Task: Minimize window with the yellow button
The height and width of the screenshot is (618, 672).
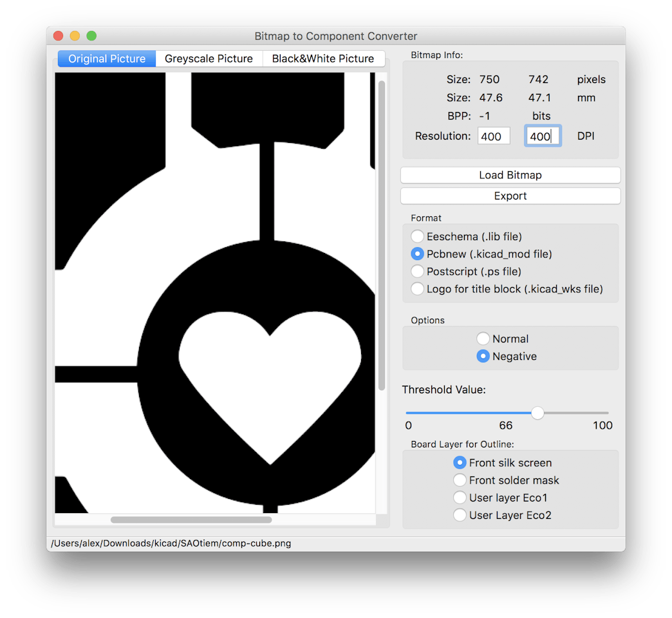Action: 75,35
